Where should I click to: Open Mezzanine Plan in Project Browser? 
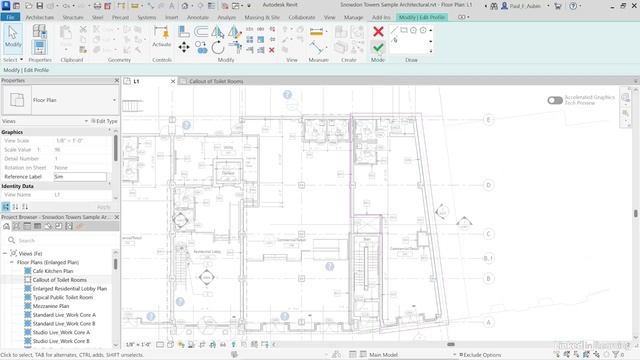51,306
